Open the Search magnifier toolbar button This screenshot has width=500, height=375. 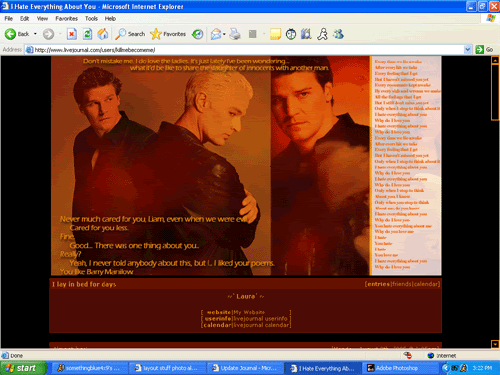(130, 34)
